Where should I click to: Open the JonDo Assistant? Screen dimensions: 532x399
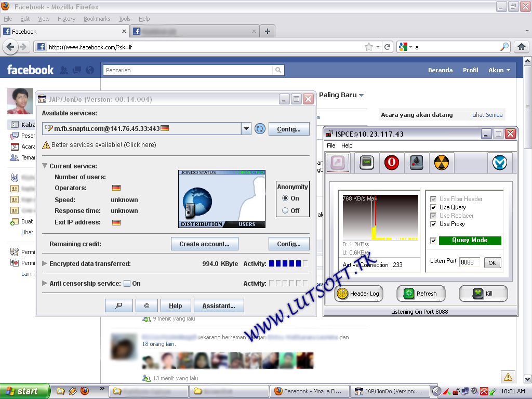pos(219,305)
